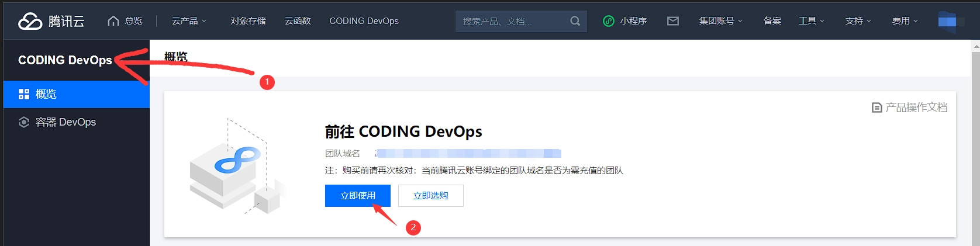Select 概览 in the sidebar
The height and width of the screenshot is (246, 980).
point(46,94)
